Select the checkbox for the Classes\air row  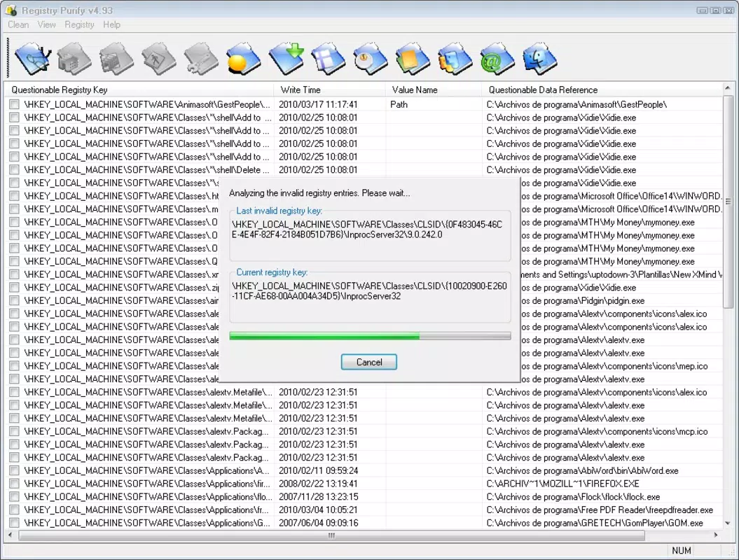pos(14,300)
